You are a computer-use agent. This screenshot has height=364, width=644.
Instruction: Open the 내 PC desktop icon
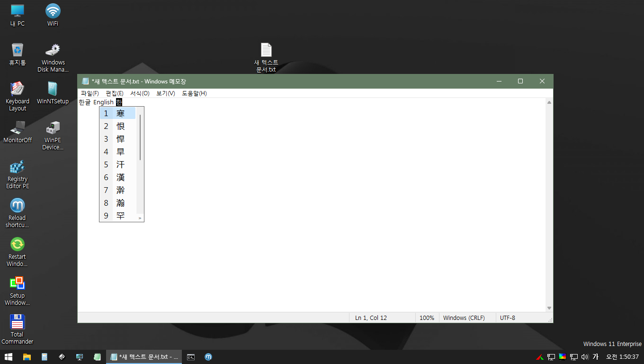18,15
